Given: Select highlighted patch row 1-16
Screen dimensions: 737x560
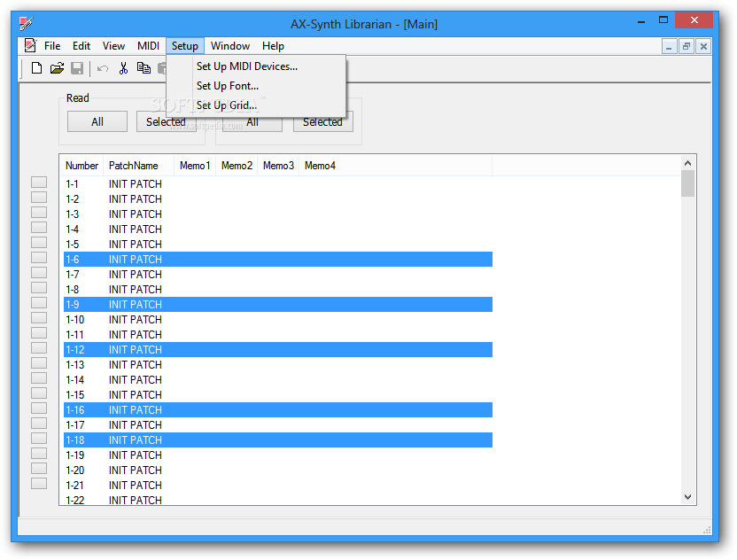Looking at the screenshot, I should [278, 409].
